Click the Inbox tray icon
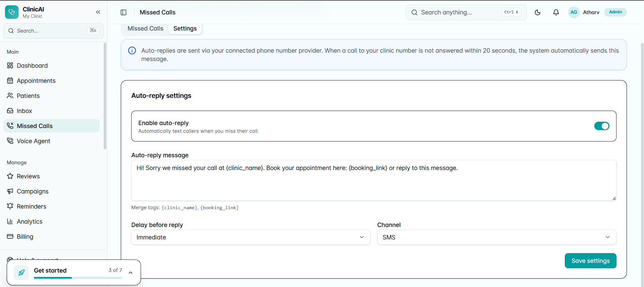This screenshot has width=644, height=287. (10, 111)
